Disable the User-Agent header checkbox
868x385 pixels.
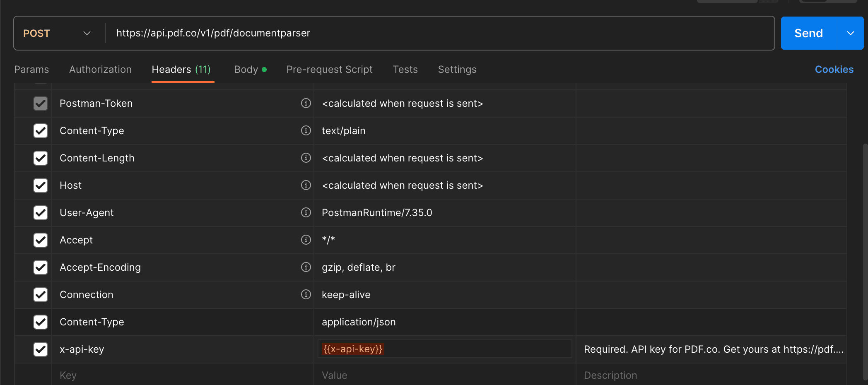coord(41,212)
